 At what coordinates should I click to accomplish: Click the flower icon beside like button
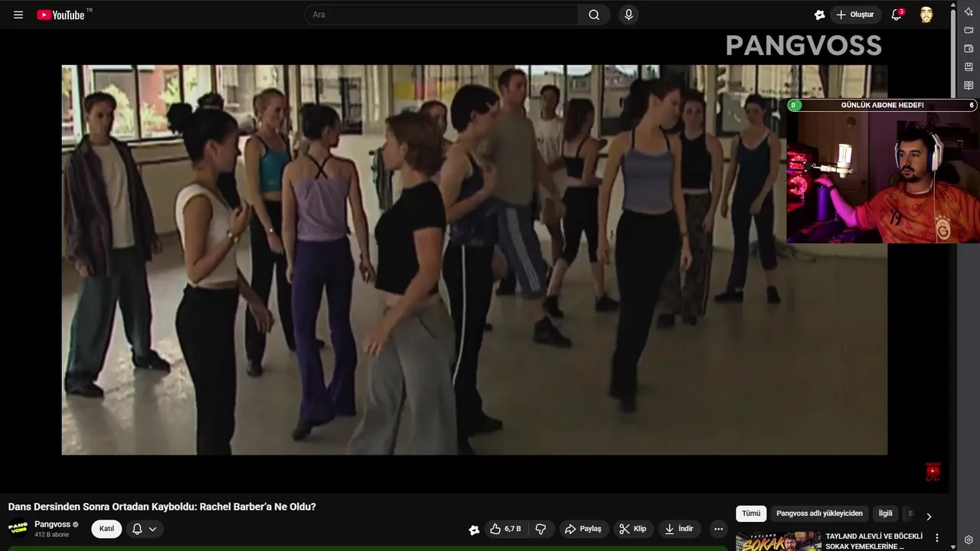pos(474,529)
